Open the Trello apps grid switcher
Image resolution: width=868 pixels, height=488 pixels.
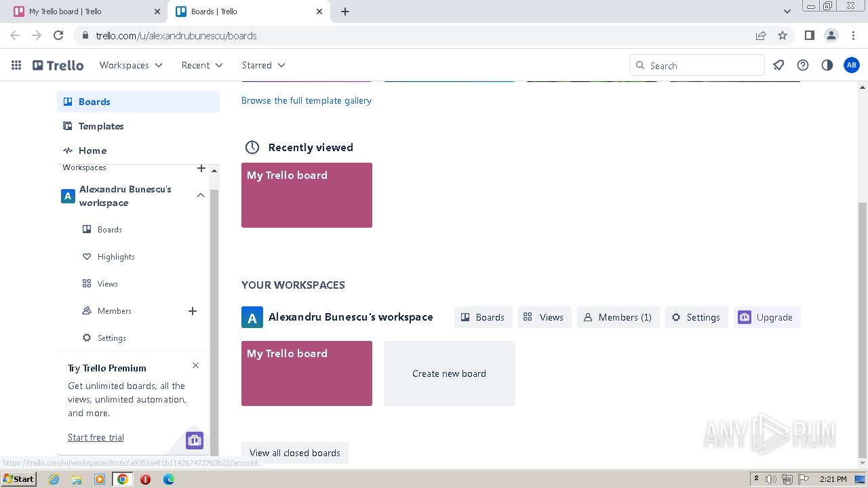coord(16,65)
